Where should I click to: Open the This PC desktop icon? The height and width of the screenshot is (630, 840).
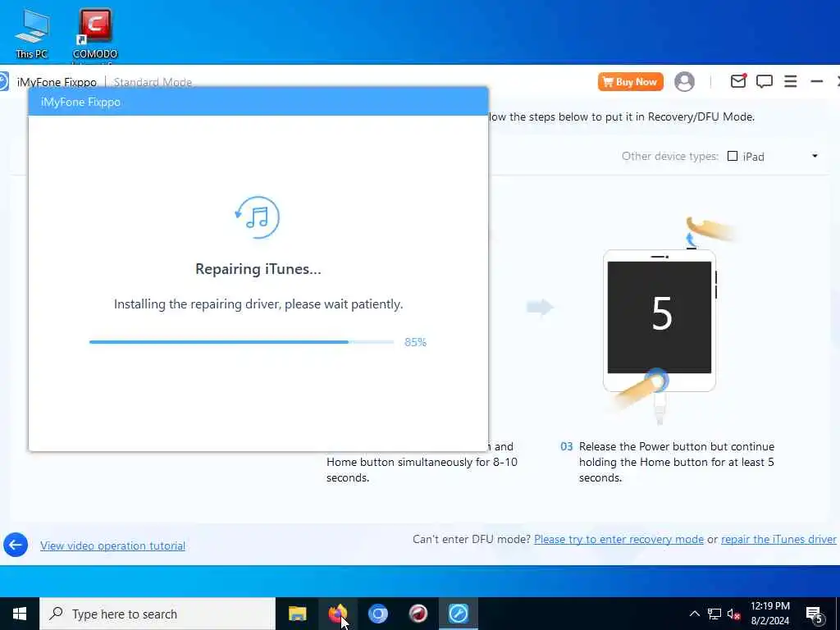coord(32,33)
